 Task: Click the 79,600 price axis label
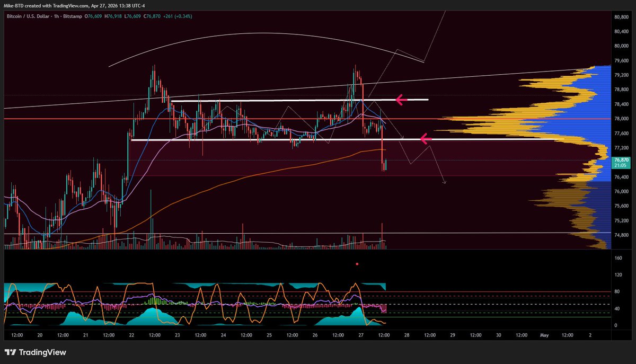coord(621,60)
